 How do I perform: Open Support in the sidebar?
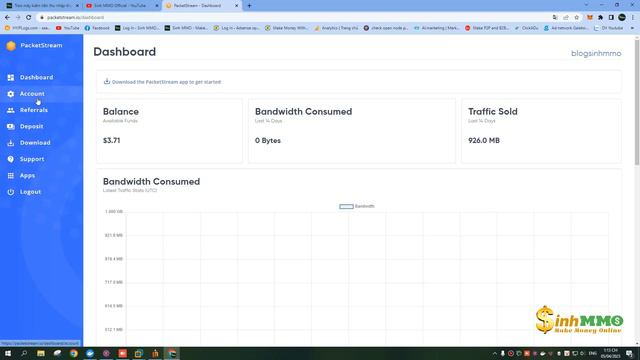click(32, 159)
